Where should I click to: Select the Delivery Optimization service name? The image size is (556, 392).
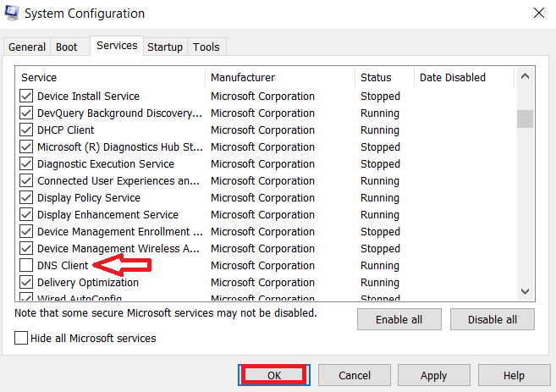88,283
